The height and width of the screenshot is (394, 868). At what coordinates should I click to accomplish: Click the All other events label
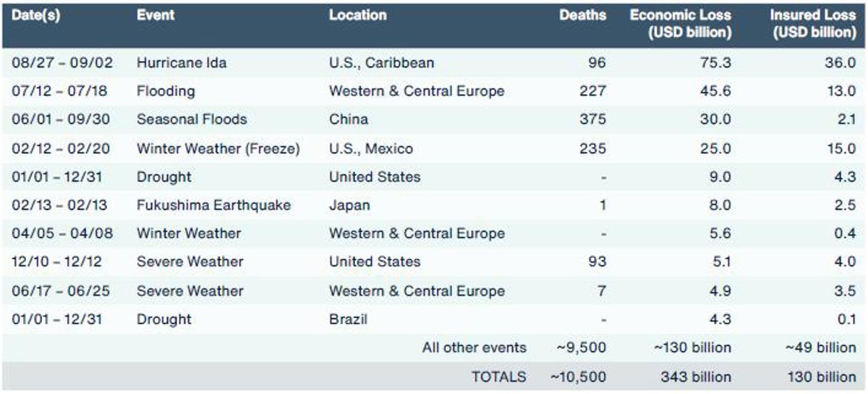tap(475, 348)
